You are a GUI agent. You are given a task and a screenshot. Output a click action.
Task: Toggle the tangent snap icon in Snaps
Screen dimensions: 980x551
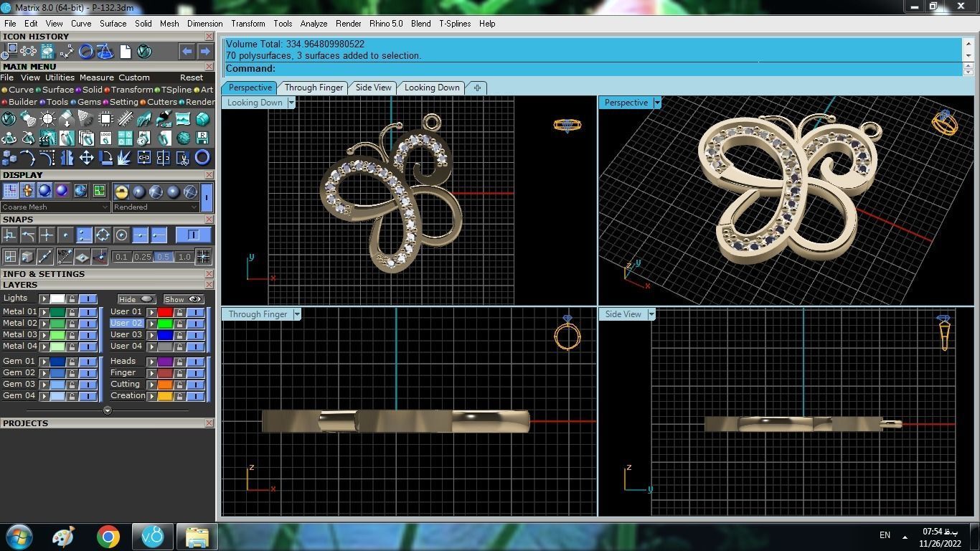(28, 235)
